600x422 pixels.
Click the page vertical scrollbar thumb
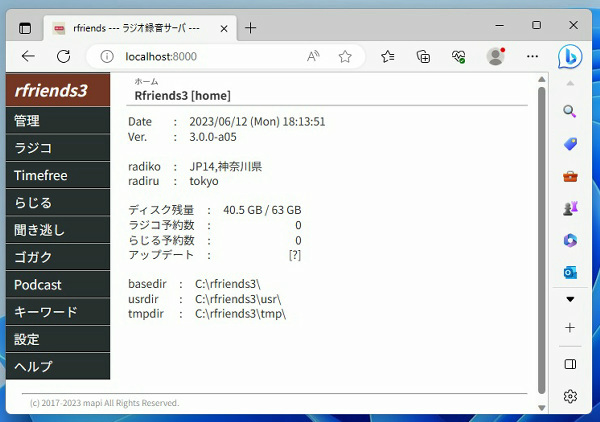point(541,240)
